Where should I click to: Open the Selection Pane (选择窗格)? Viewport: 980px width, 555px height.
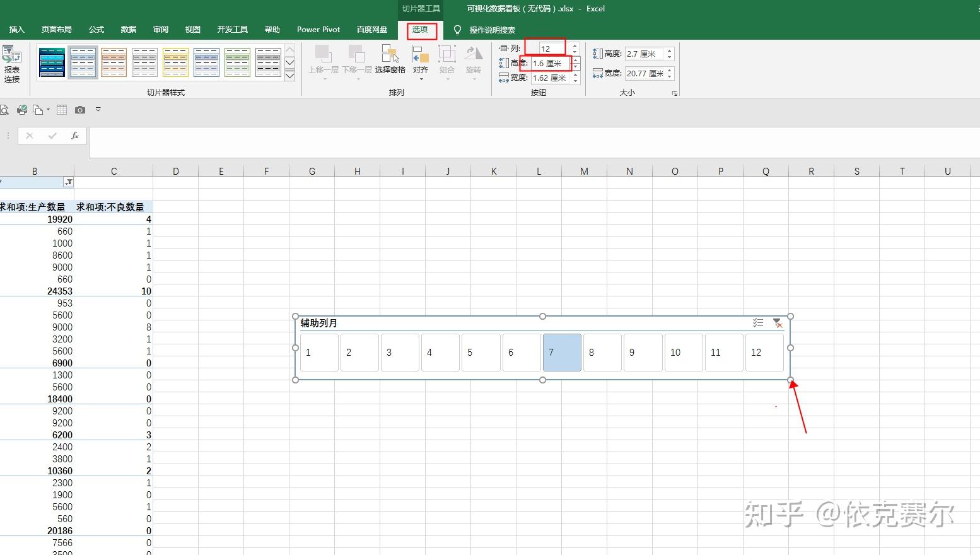click(x=390, y=61)
